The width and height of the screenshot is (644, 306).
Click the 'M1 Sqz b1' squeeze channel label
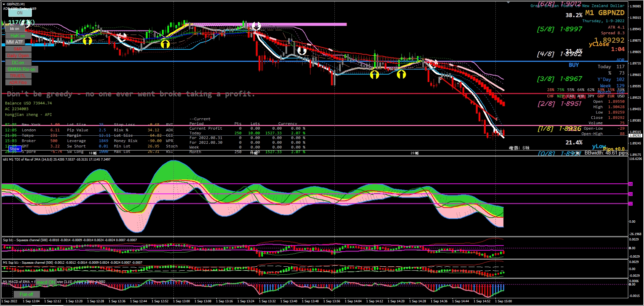72,263
